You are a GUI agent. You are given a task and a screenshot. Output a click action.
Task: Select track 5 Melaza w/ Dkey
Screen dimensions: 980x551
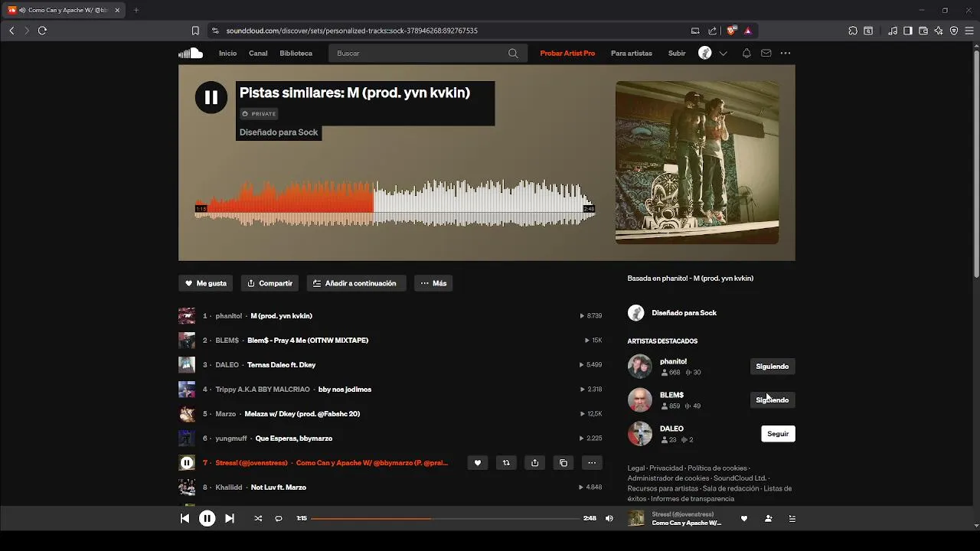[302, 414]
